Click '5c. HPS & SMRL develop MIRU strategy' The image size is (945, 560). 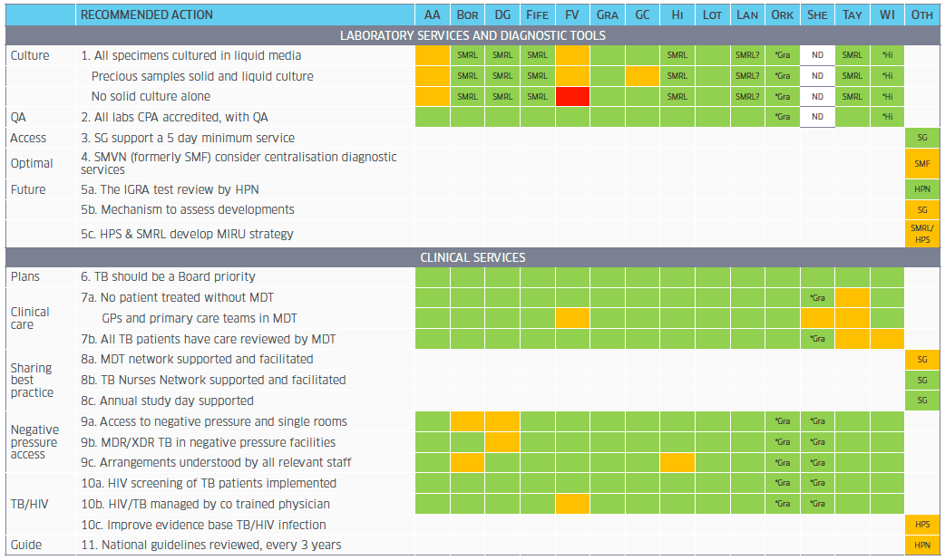click(x=187, y=234)
